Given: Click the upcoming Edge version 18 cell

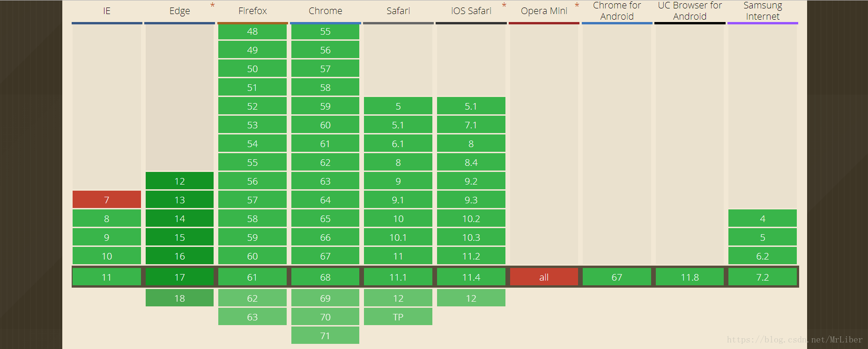Looking at the screenshot, I should click(180, 298).
